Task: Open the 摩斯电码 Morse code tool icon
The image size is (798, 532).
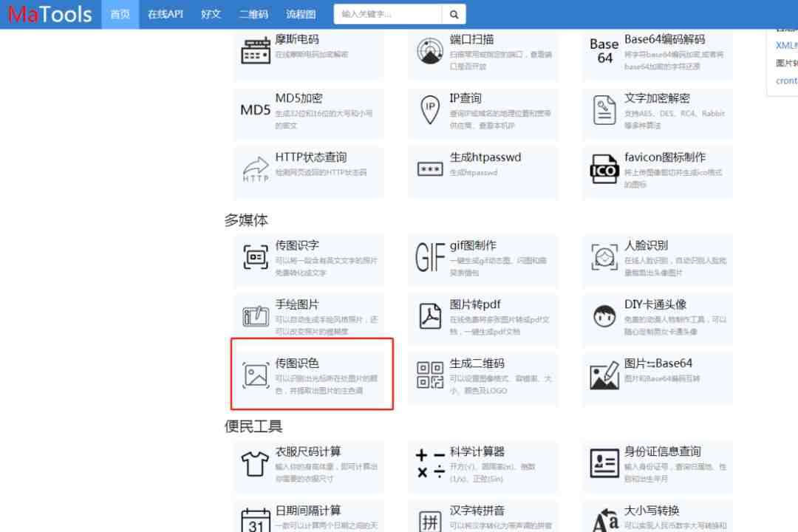Action: tap(256, 50)
